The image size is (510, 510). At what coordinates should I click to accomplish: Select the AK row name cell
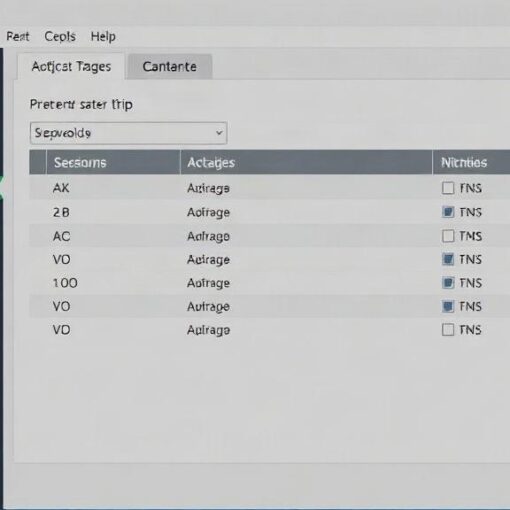pos(61,188)
